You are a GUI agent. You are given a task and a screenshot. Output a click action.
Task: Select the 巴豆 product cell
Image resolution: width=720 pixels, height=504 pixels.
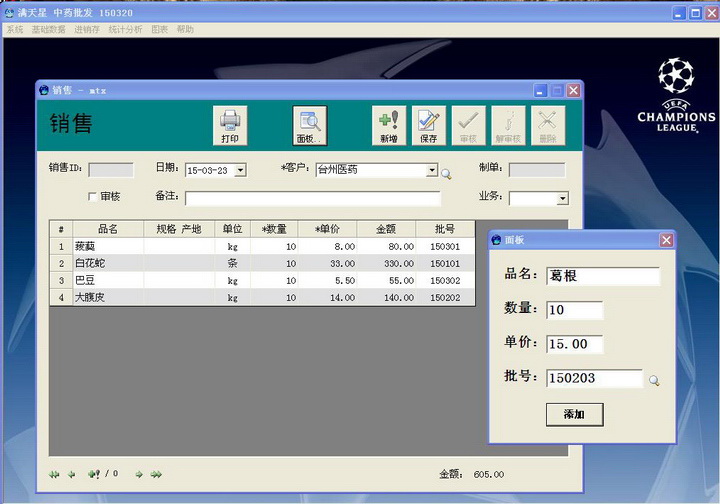click(108, 280)
